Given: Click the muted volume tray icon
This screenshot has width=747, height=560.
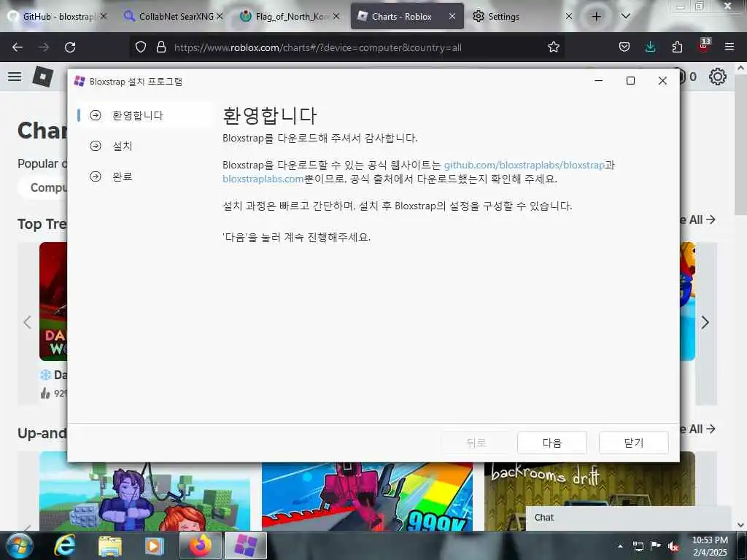Looking at the screenshot, I should point(673,546).
